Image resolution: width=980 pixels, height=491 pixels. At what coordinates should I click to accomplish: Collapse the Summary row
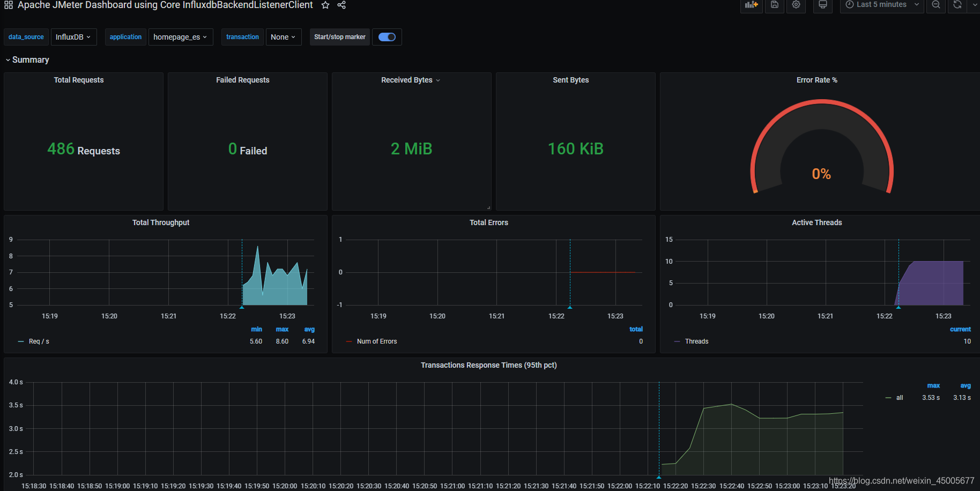27,59
